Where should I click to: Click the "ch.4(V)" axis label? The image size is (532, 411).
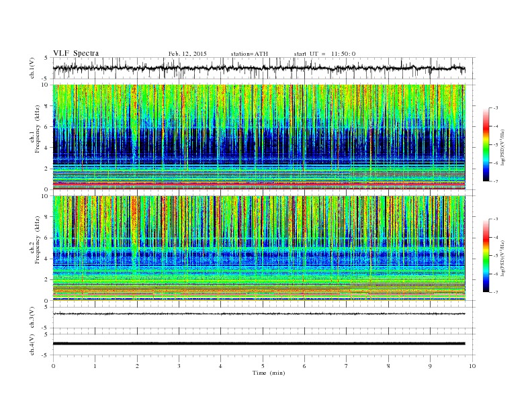32,345
